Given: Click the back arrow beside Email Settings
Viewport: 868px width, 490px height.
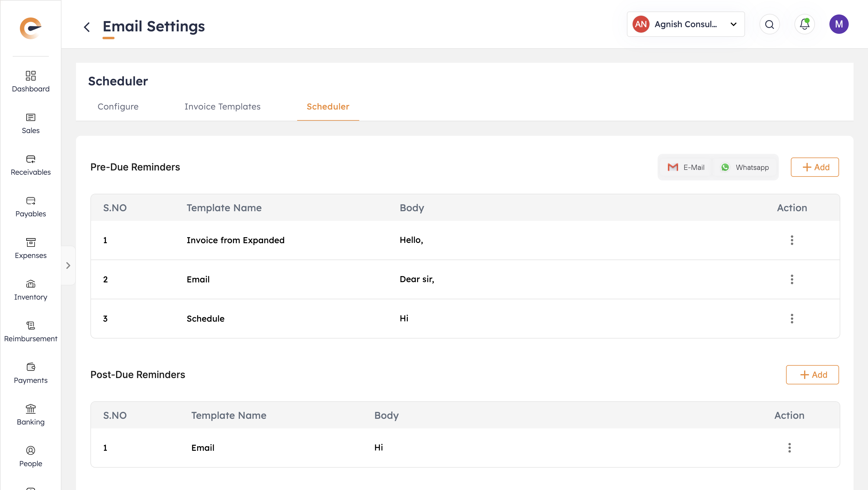Looking at the screenshot, I should [x=87, y=27].
